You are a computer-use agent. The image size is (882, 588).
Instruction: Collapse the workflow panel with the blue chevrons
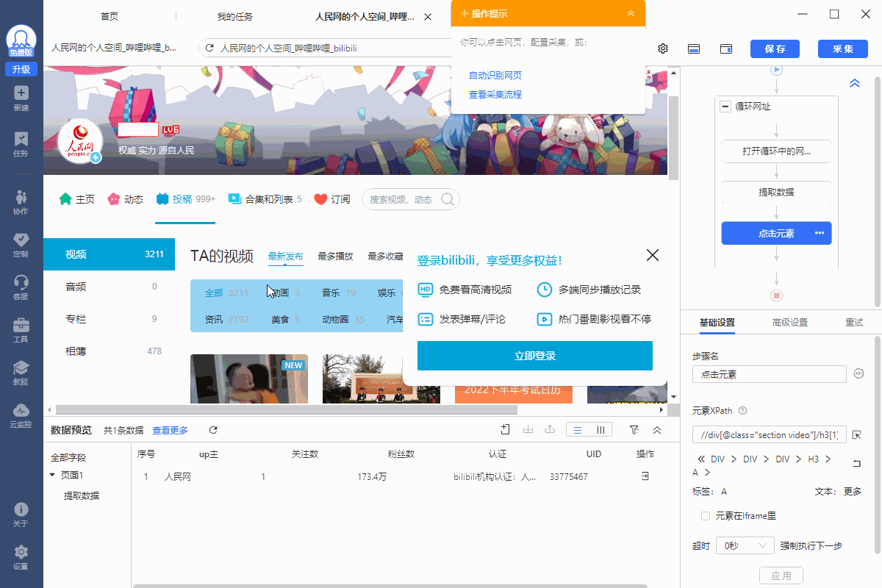(x=855, y=84)
